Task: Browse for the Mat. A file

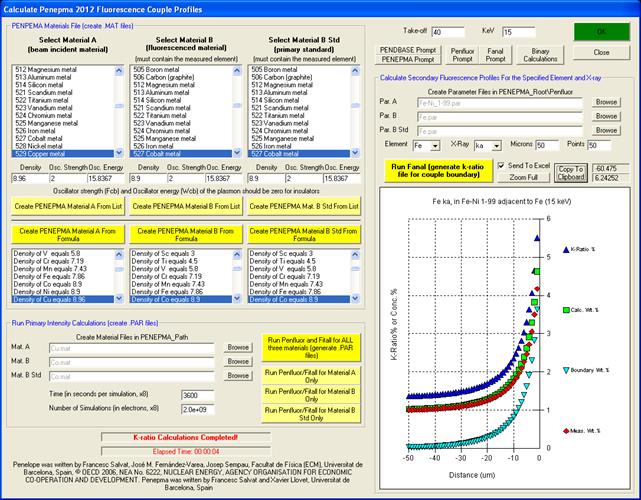Action: [238, 347]
